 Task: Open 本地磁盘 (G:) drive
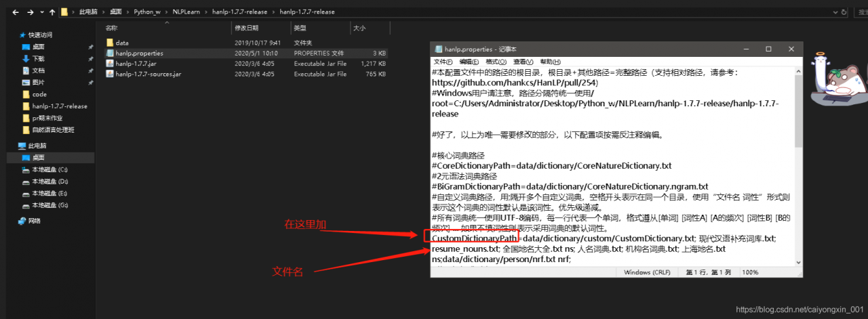[50, 205]
